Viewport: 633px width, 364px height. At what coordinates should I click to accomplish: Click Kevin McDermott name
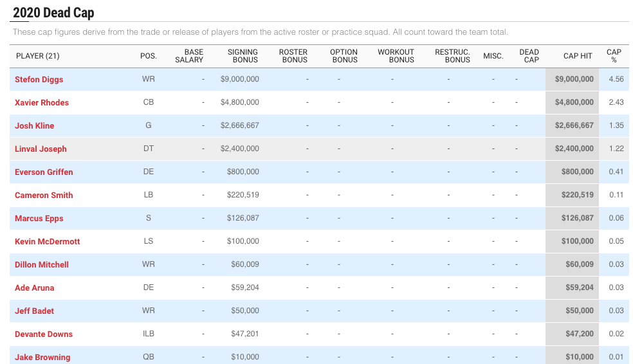pos(47,241)
